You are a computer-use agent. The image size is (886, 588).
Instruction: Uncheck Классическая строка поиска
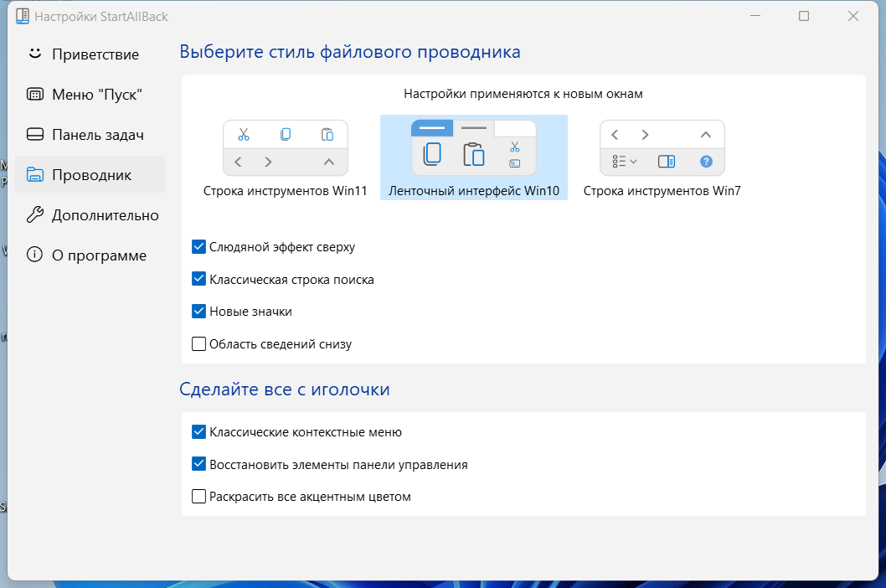pyautogui.click(x=199, y=279)
